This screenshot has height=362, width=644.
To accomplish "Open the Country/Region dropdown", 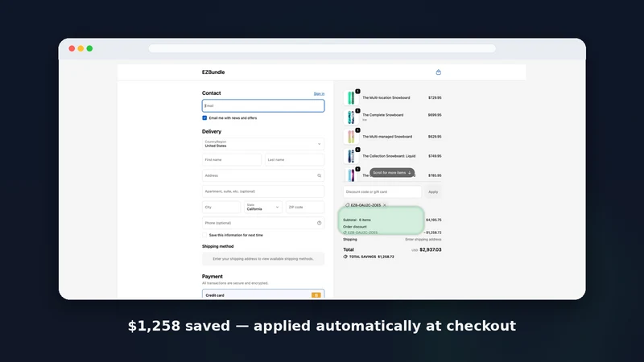I will 263,144.
